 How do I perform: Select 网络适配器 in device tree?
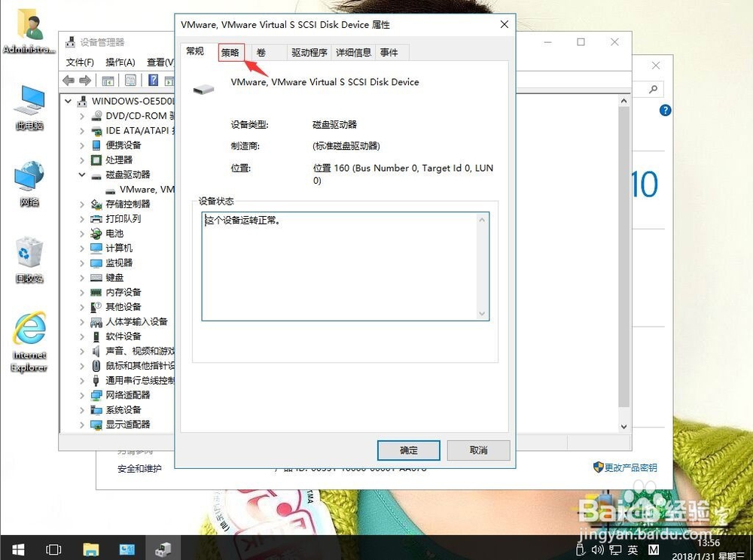(x=128, y=395)
